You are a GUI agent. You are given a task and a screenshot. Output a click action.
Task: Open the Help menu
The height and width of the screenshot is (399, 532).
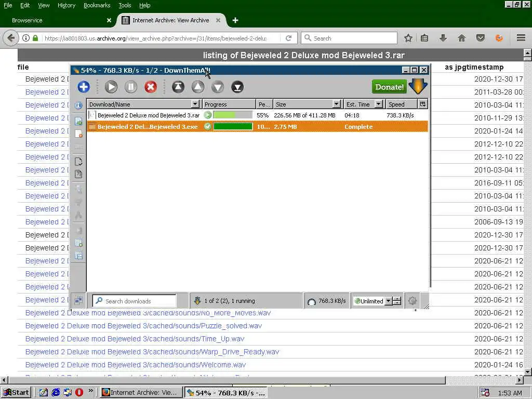coord(144,5)
